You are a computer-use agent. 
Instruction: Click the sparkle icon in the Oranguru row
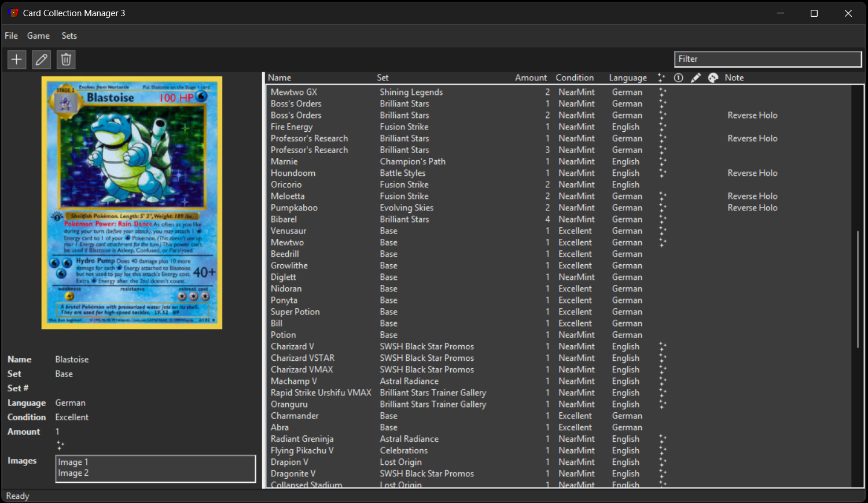[x=663, y=404]
